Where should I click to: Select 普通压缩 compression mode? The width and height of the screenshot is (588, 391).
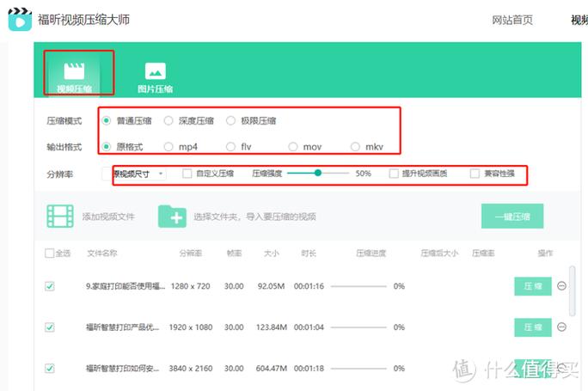coord(107,120)
